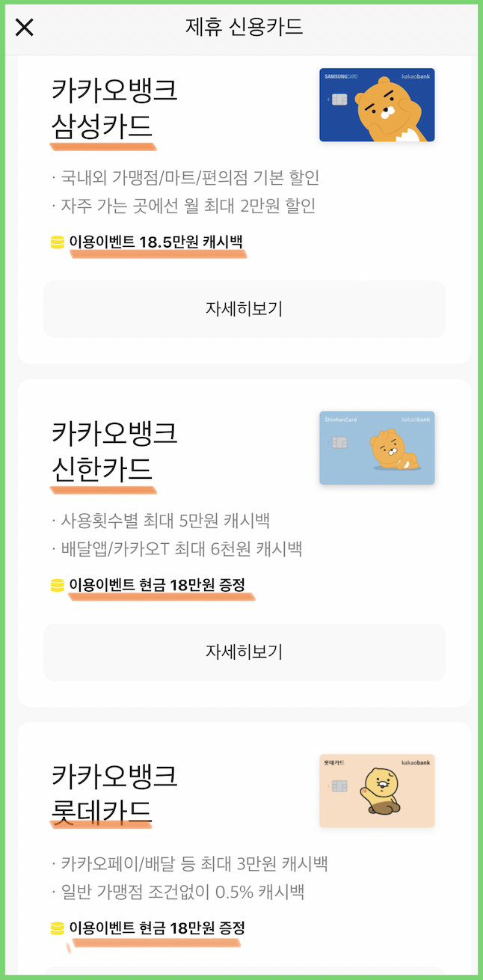This screenshot has height=980, width=483.
Task: Click the coin icon next to Samsung card event
Action: pos(58,243)
